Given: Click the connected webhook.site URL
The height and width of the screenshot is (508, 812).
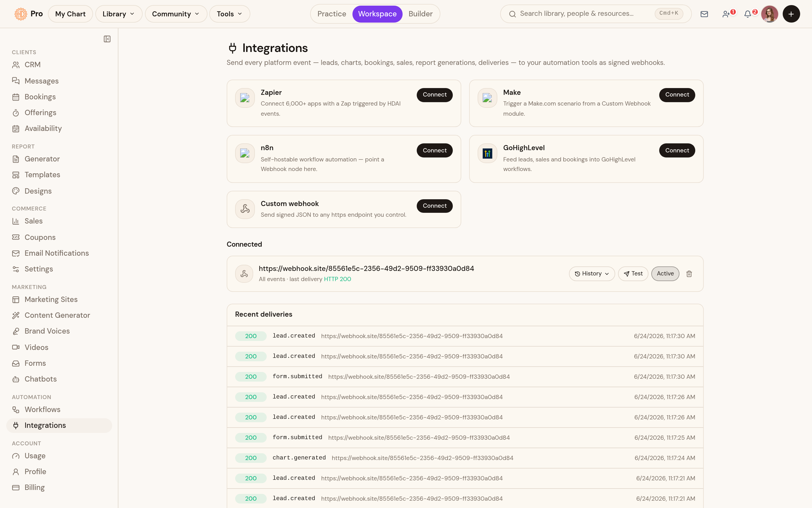Looking at the screenshot, I should pos(366,268).
